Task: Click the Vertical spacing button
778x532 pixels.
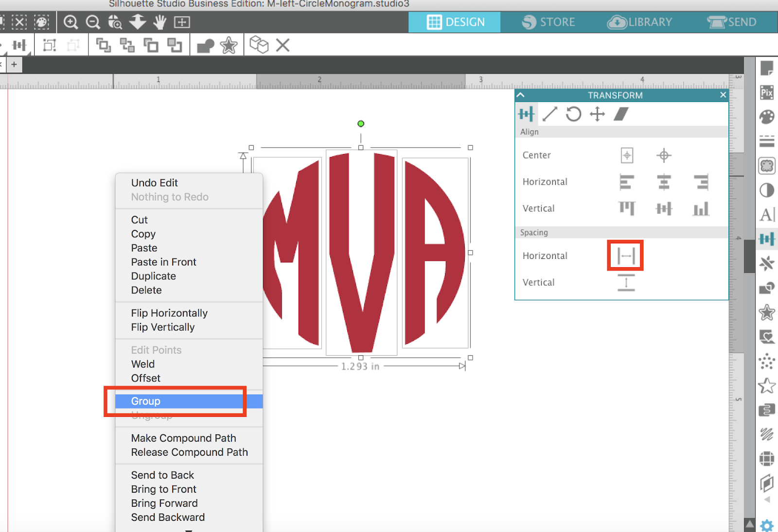Action: point(626,282)
